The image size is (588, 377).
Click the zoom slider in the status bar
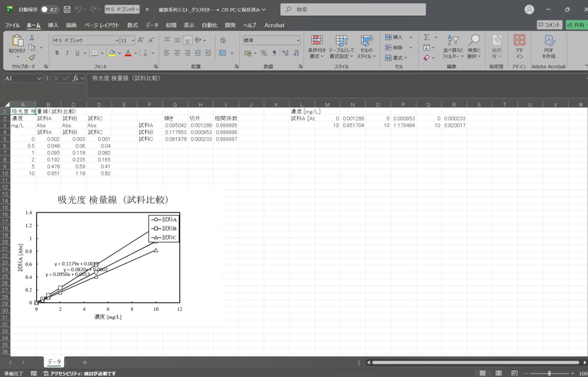(550, 373)
